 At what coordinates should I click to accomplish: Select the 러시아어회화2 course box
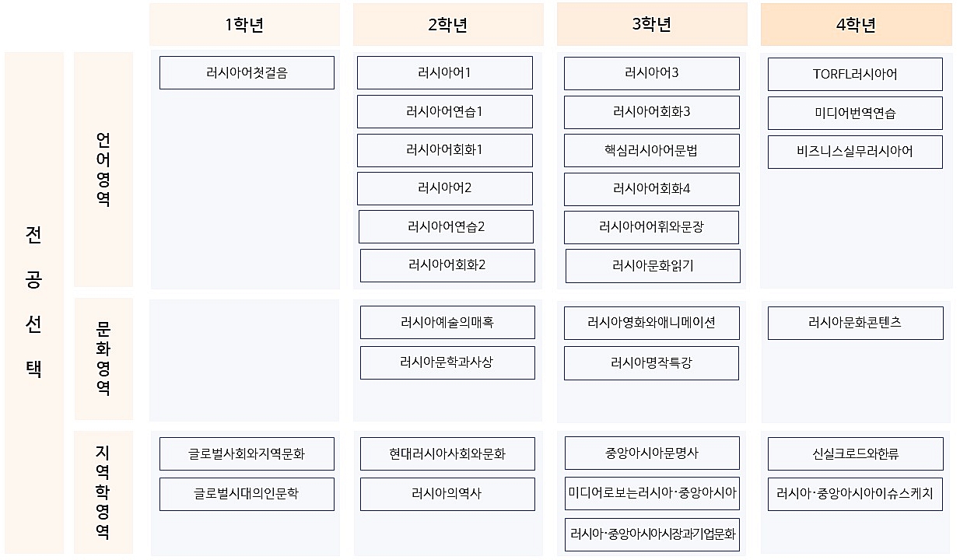(x=447, y=265)
